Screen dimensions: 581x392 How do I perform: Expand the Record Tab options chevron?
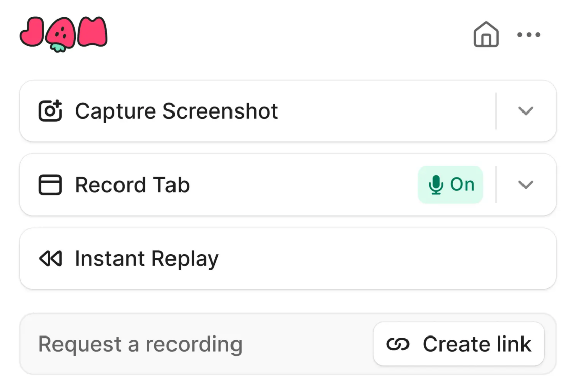point(526,185)
